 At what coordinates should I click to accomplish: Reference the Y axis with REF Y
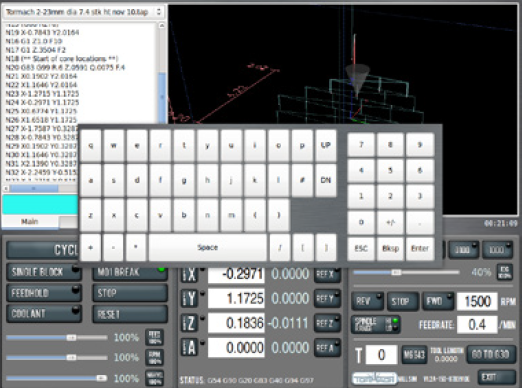pos(327,299)
